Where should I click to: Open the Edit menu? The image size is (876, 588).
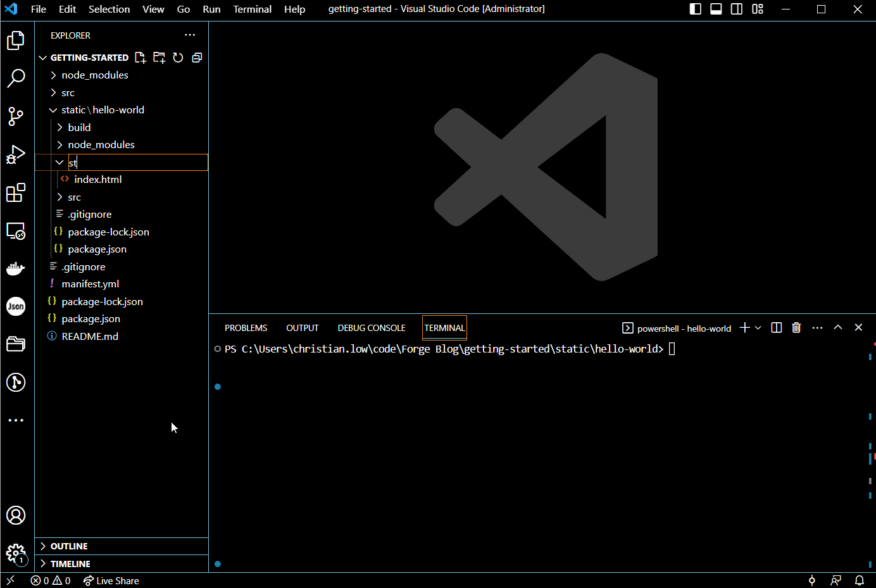67,9
